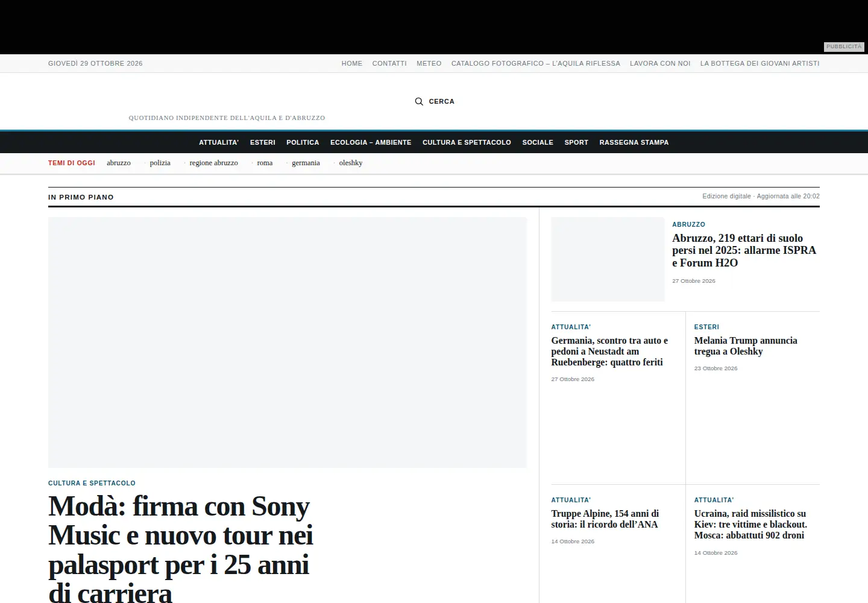Click CULTURA E SPETTACOLO label above Modà headline

(x=92, y=483)
